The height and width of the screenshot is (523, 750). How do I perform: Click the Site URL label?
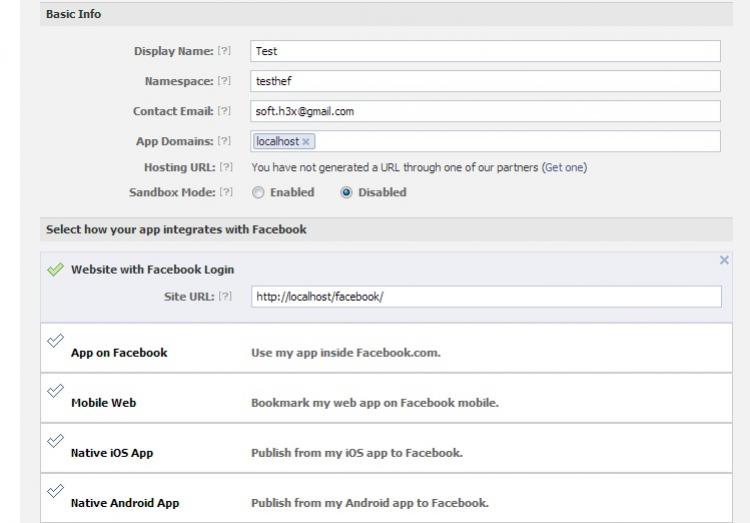189,297
